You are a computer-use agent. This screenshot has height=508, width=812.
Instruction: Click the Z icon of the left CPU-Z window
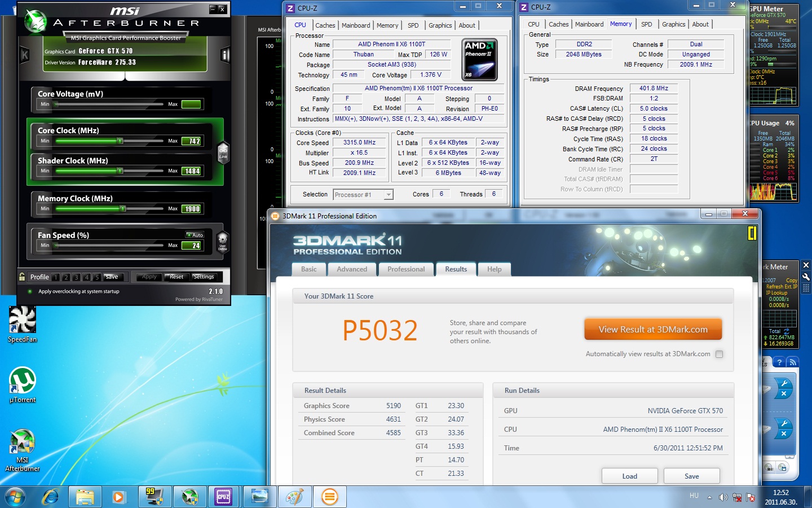[x=290, y=8]
